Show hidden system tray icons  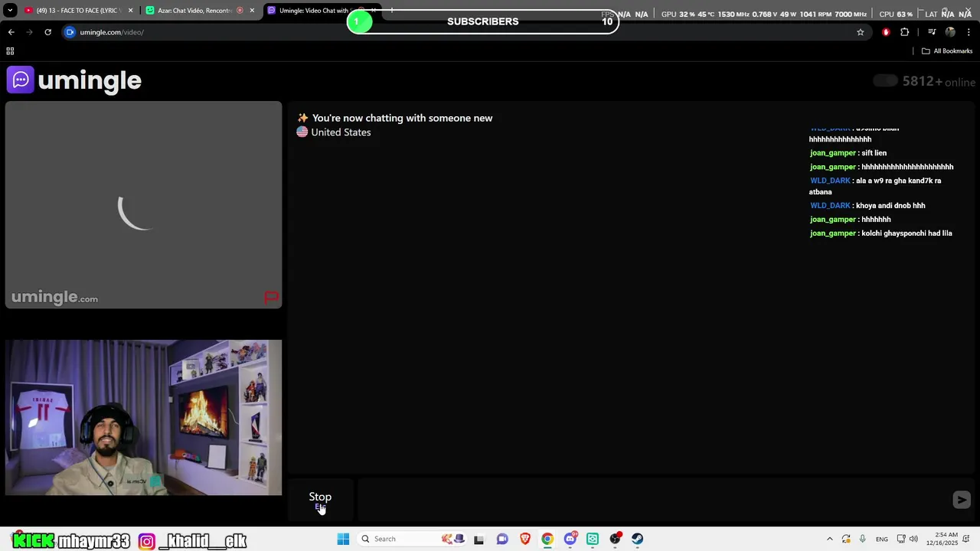pyautogui.click(x=829, y=539)
